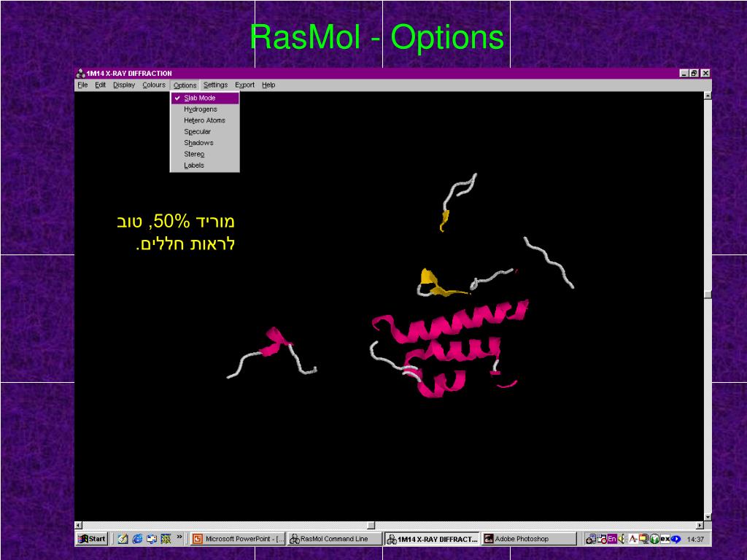Screen dimensions: 747x560
Task: Click the fourth quick launch icon
Action: pos(166,539)
